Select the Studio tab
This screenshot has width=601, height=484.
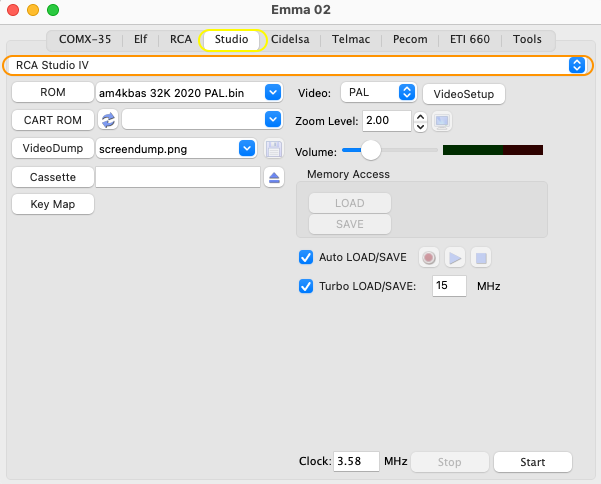232,39
